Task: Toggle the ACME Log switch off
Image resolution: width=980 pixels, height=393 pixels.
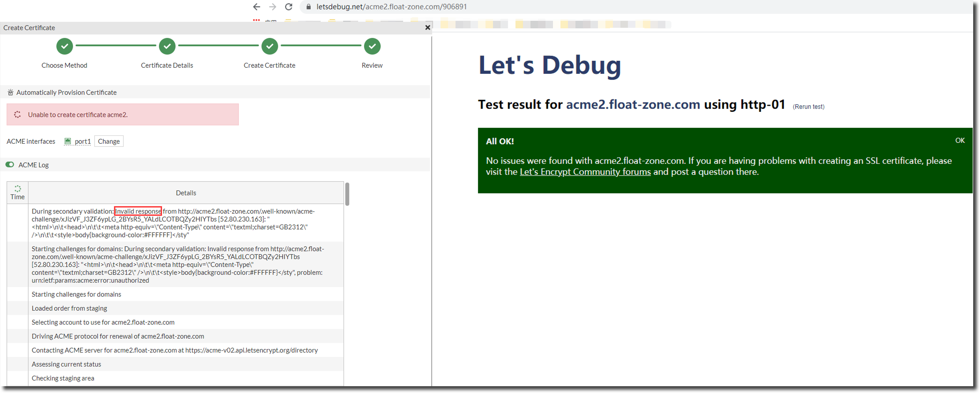Action: click(10, 164)
